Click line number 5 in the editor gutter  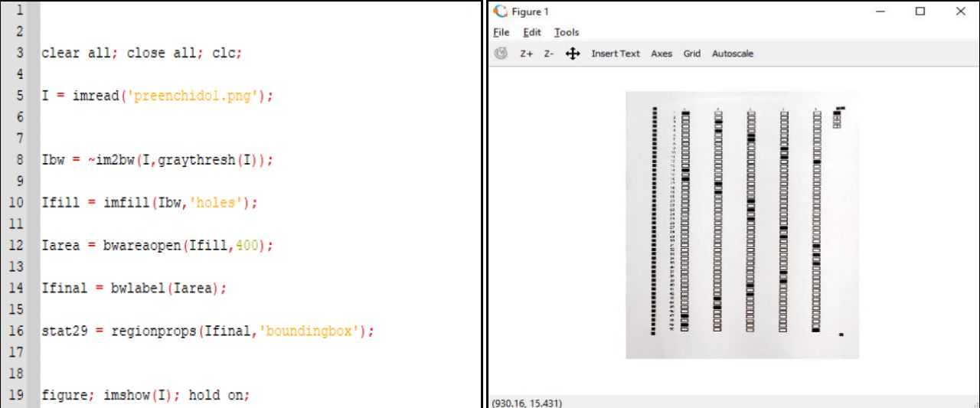point(18,96)
